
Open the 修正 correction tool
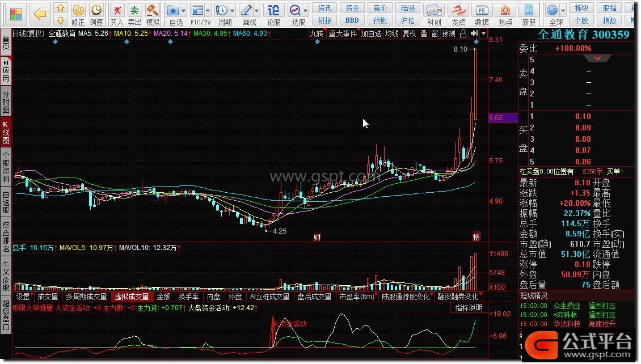[78, 15]
